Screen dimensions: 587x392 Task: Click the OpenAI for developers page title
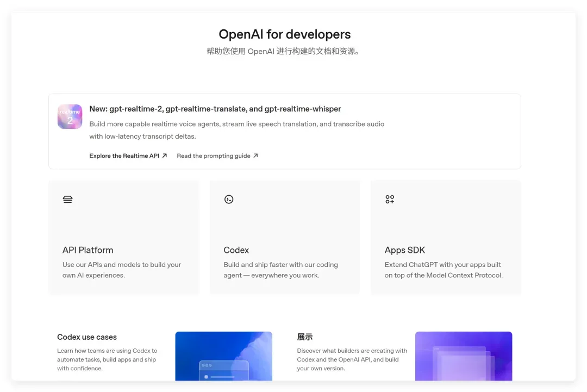[x=284, y=34]
